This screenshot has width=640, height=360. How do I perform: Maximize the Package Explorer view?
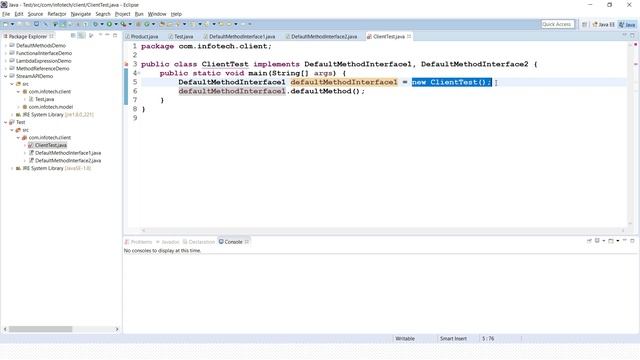115,36
